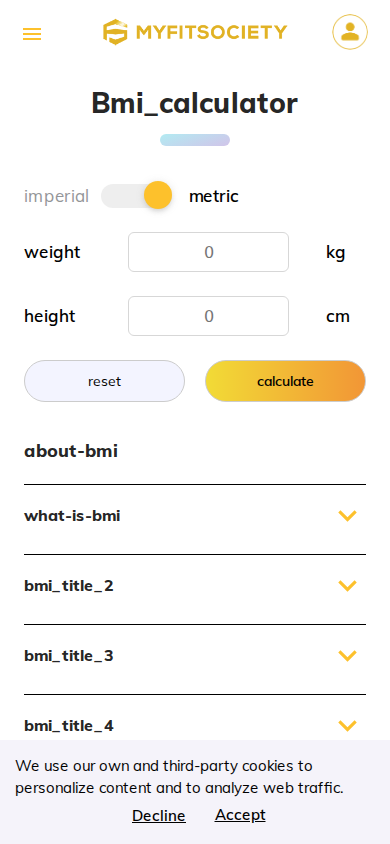Viewport: 390px width, 844px height.
Task: Open the hamburger menu
Action: point(32,34)
